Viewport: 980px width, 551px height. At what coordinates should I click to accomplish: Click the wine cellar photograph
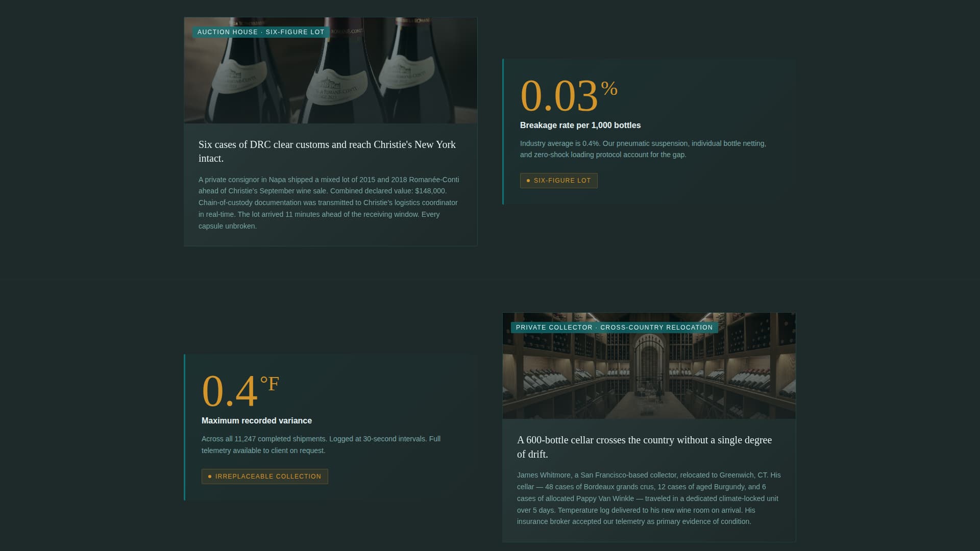(649, 365)
